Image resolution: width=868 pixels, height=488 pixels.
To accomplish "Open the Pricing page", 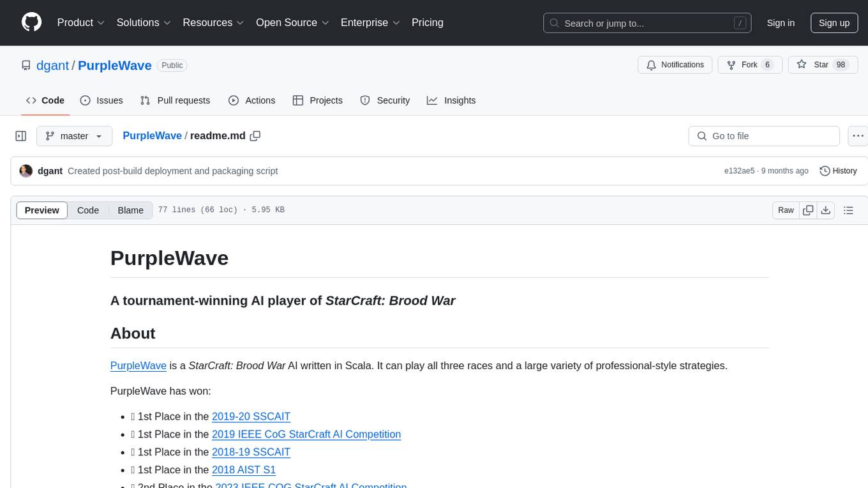I will click(x=428, y=22).
